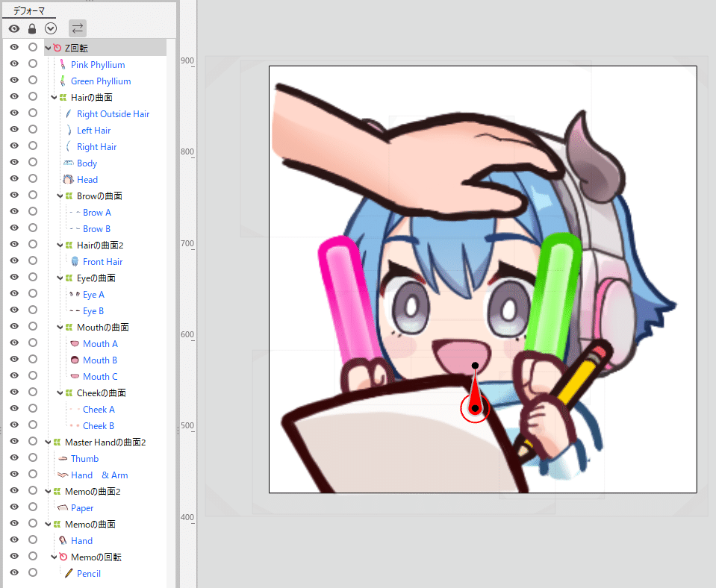Collapse the Z回転 tree node

(x=48, y=48)
